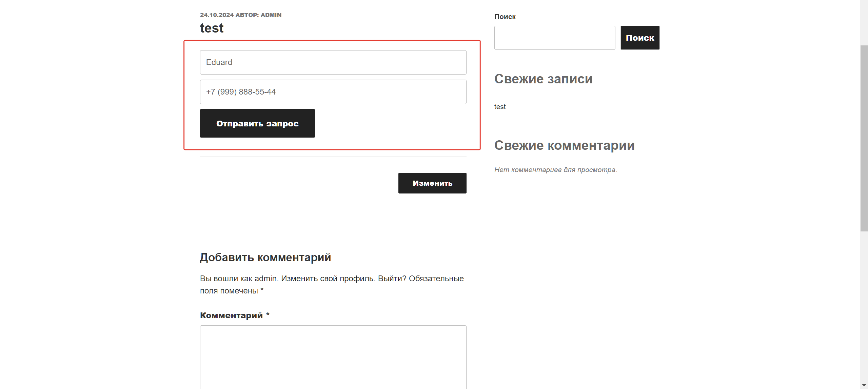Click the scrollbar down arrow

[864, 385]
